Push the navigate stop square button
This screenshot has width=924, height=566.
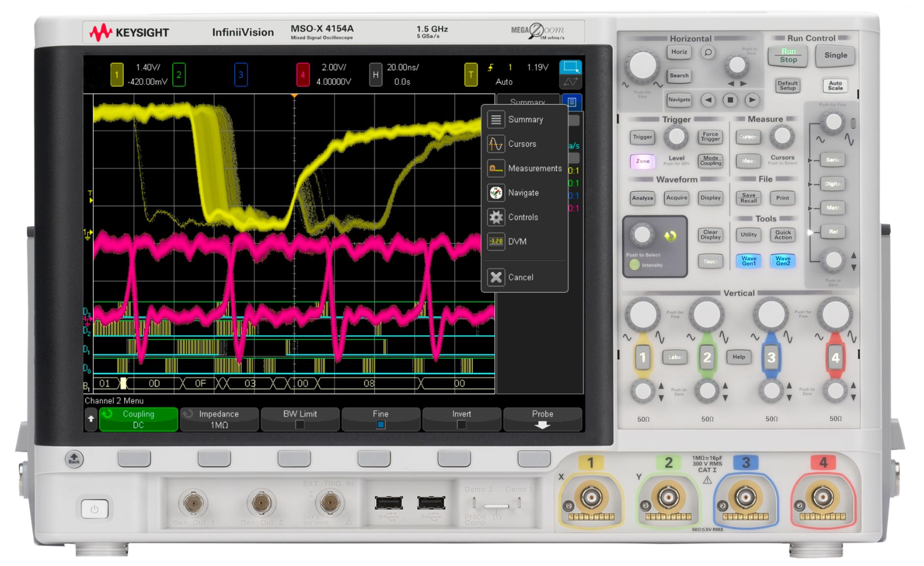730,100
